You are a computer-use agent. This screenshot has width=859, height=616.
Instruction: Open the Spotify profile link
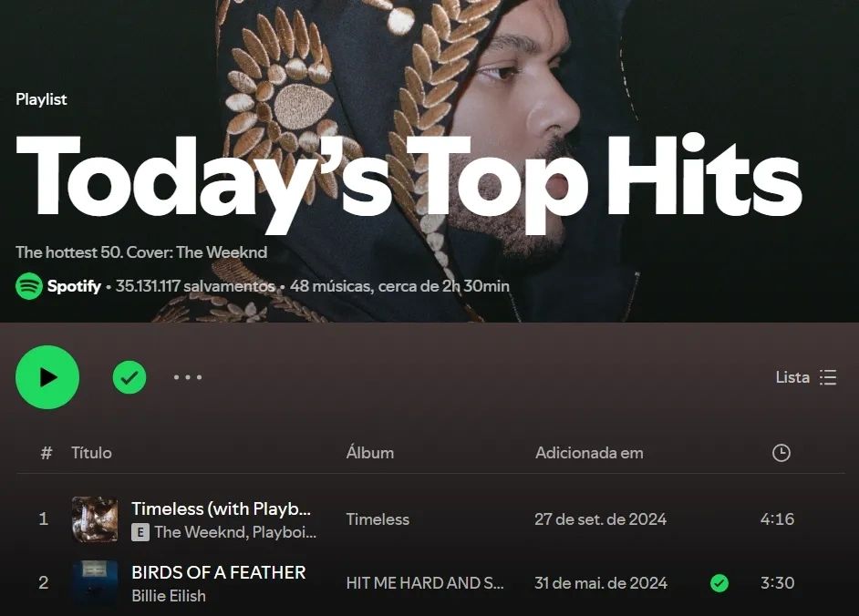point(74,286)
